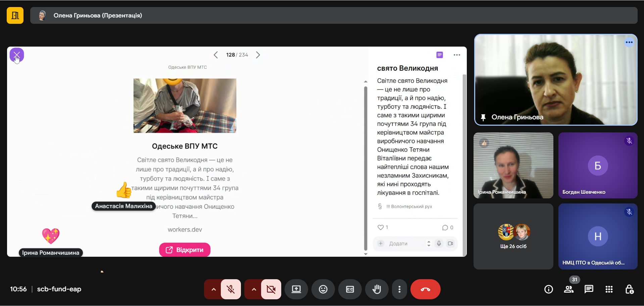Toggle closed captions
644x306 pixels.
click(350, 289)
